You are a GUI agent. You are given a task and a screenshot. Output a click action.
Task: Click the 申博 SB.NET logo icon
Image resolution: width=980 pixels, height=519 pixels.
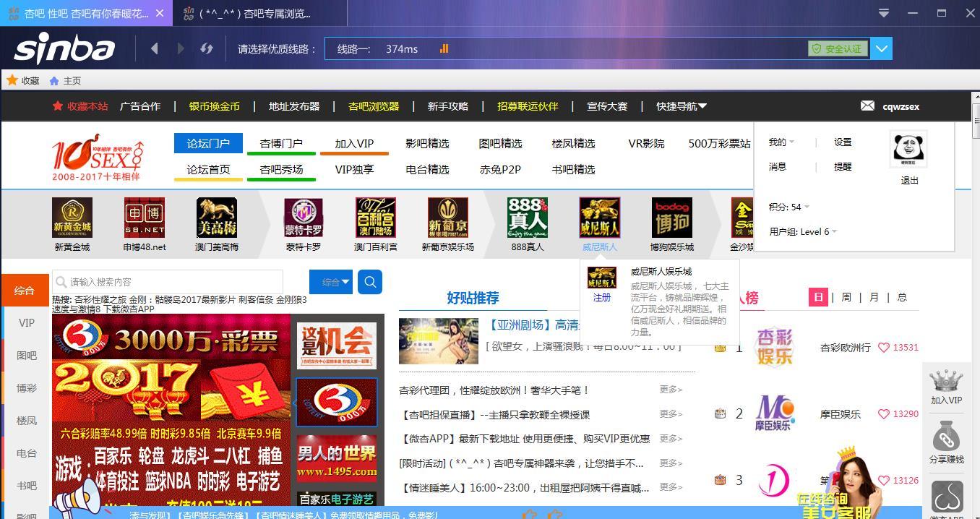[145, 218]
